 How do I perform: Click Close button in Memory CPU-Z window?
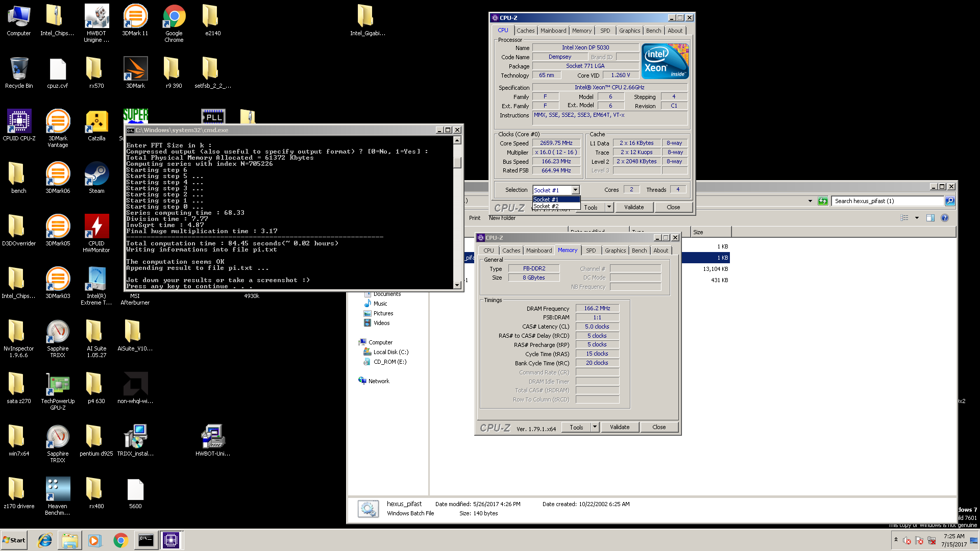point(659,427)
